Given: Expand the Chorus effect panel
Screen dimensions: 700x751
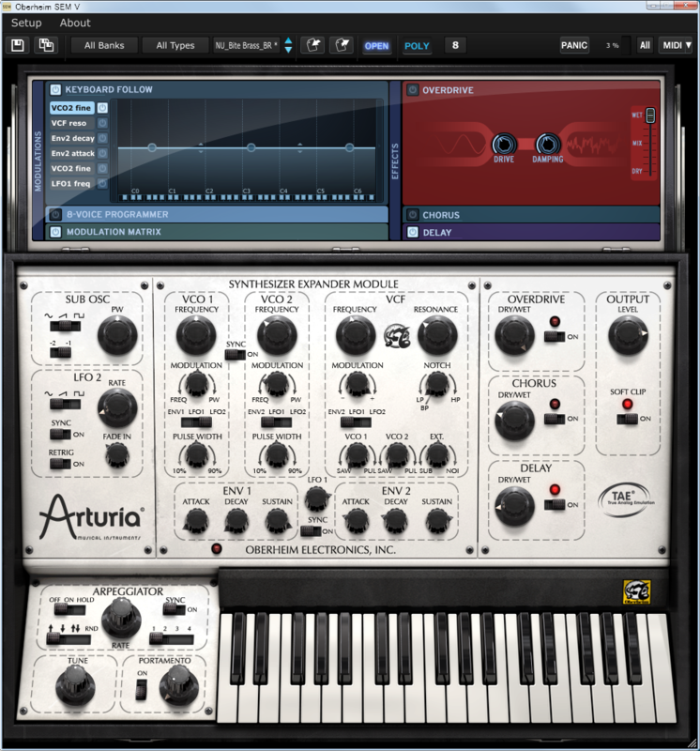Looking at the screenshot, I should coord(531,215).
